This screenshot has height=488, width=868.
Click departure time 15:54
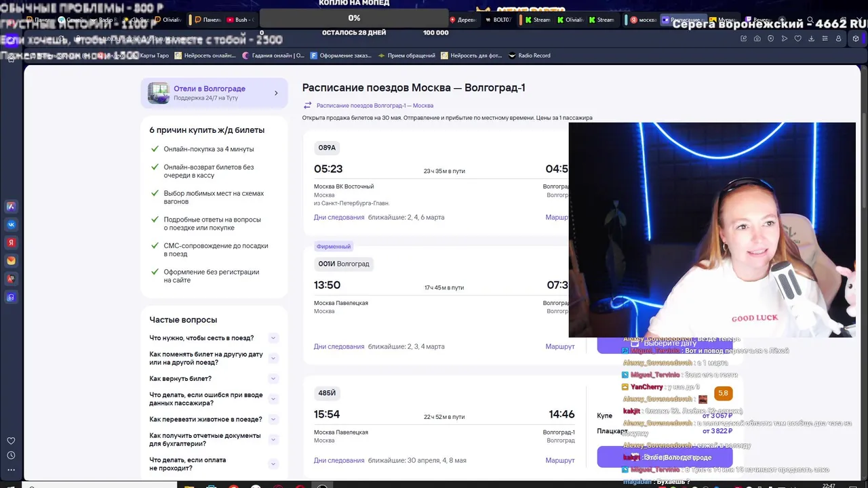click(327, 414)
